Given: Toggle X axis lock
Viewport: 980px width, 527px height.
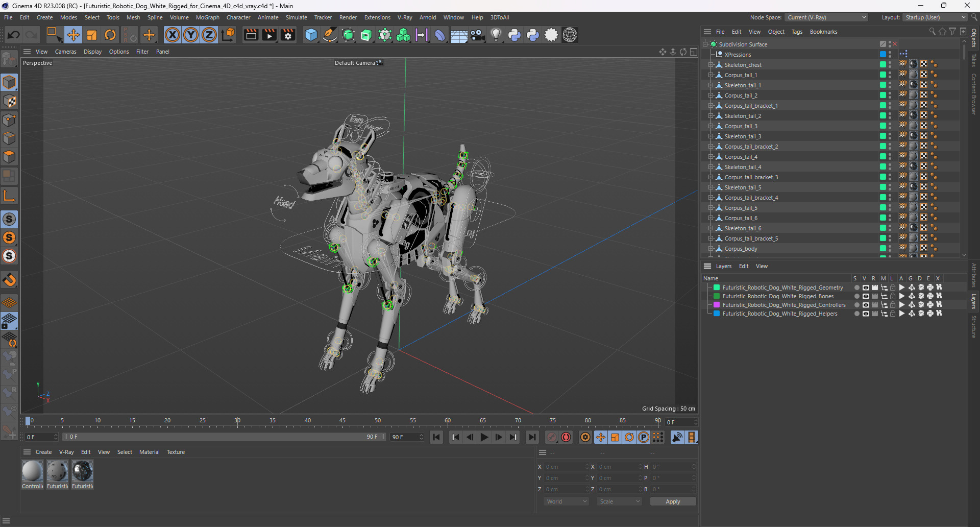Looking at the screenshot, I should click(173, 35).
